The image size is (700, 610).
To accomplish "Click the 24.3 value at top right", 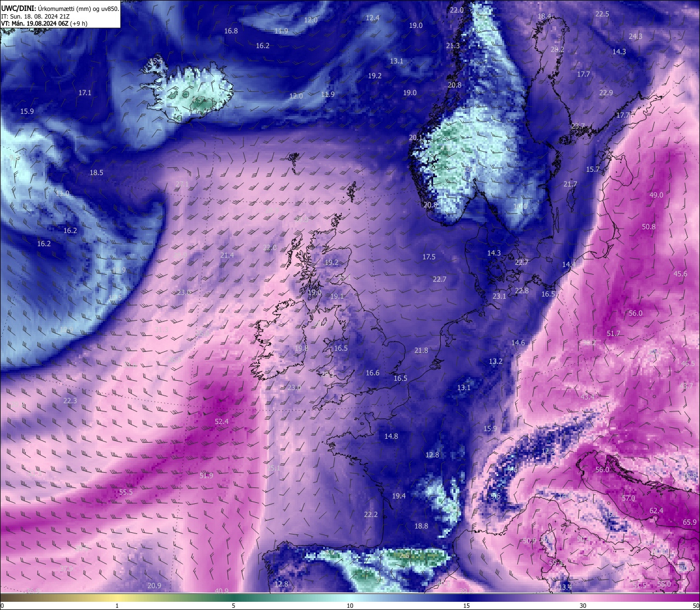I will (x=635, y=37).
